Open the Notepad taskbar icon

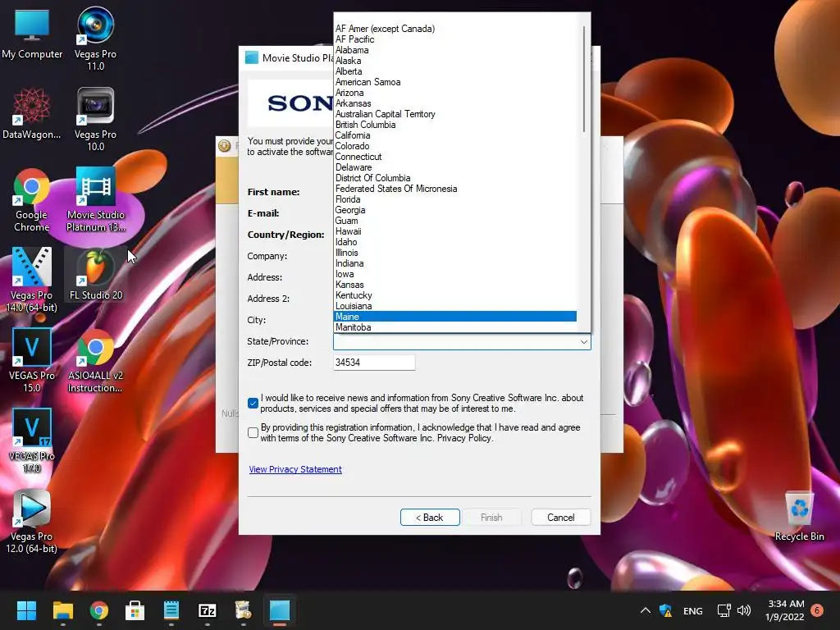click(171, 610)
